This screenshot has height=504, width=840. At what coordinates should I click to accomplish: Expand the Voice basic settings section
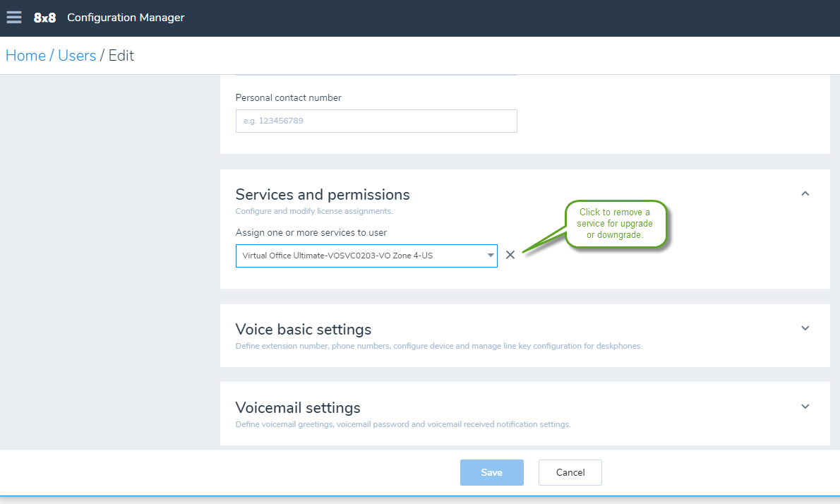(x=805, y=328)
